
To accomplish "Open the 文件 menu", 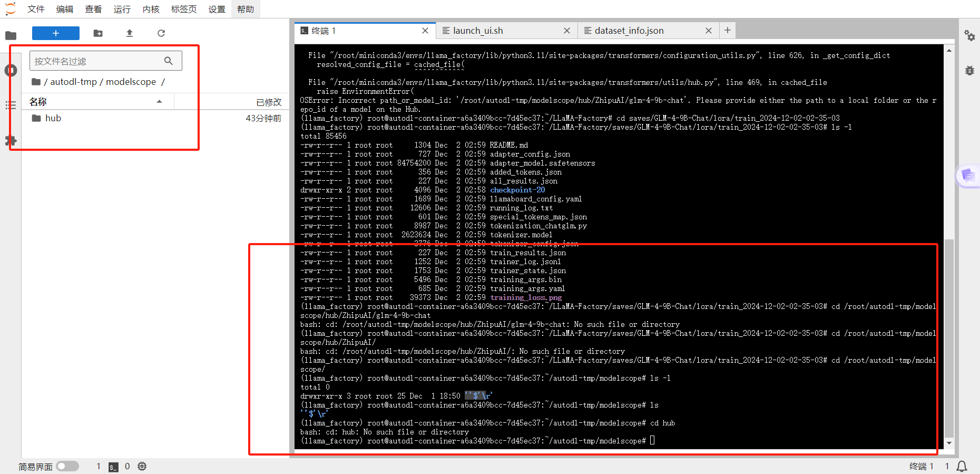I will 36,9.
